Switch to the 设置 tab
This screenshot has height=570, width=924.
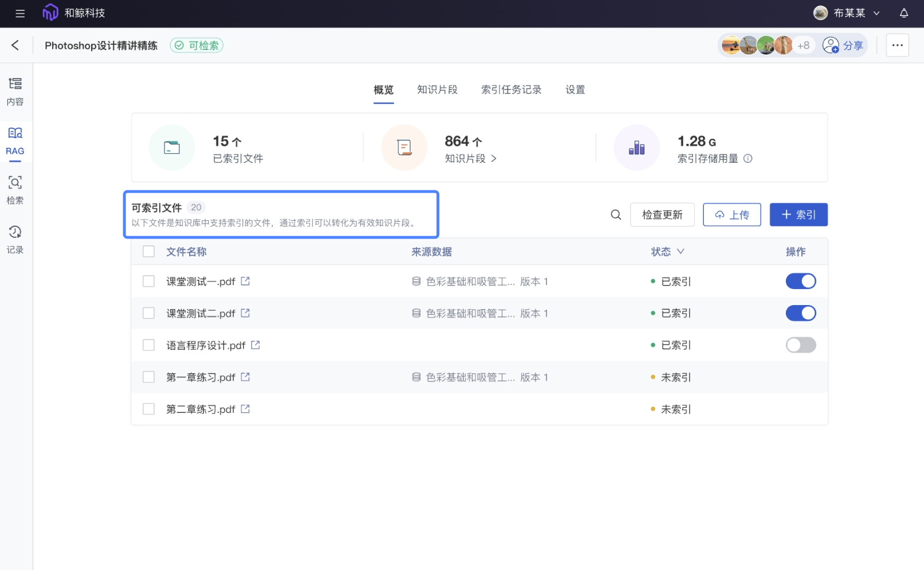[x=575, y=89]
